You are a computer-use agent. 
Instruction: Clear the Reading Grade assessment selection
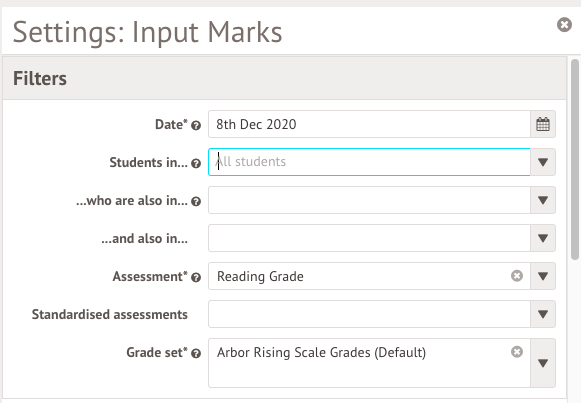(517, 276)
